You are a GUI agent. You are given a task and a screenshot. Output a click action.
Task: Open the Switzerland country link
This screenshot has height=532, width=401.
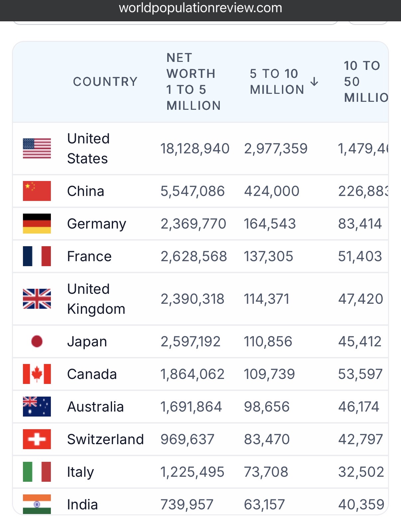105,439
